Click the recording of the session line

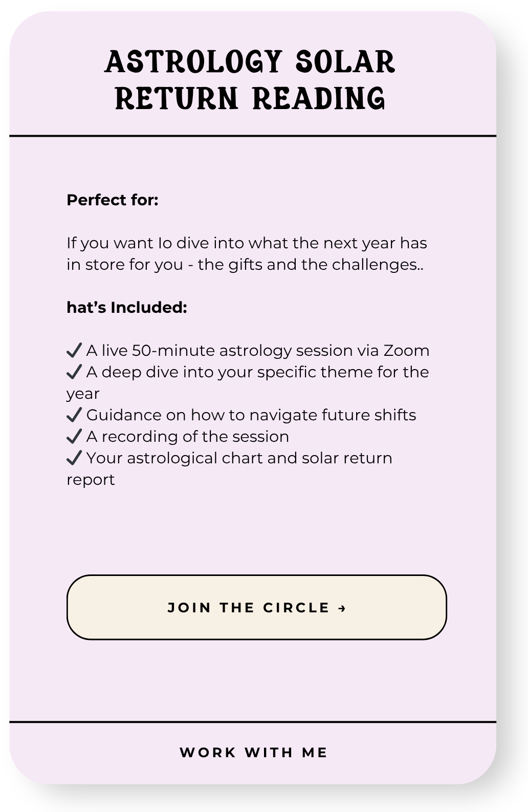coord(178,437)
